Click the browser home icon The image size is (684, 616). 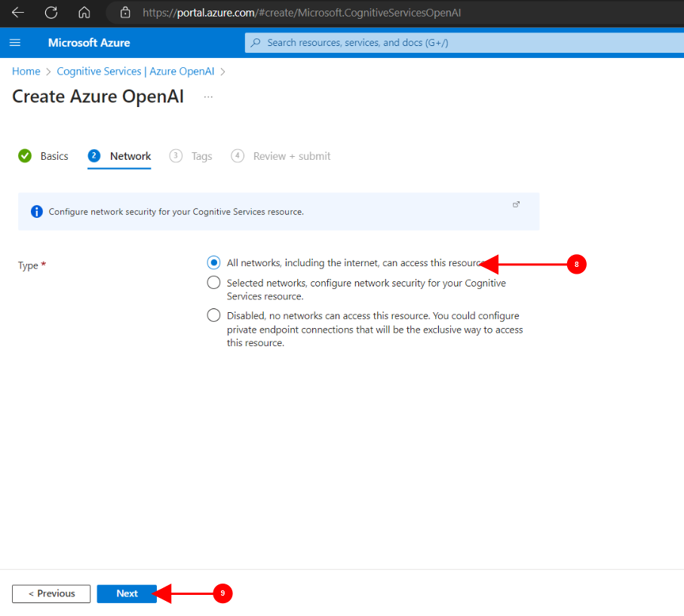coord(84,13)
